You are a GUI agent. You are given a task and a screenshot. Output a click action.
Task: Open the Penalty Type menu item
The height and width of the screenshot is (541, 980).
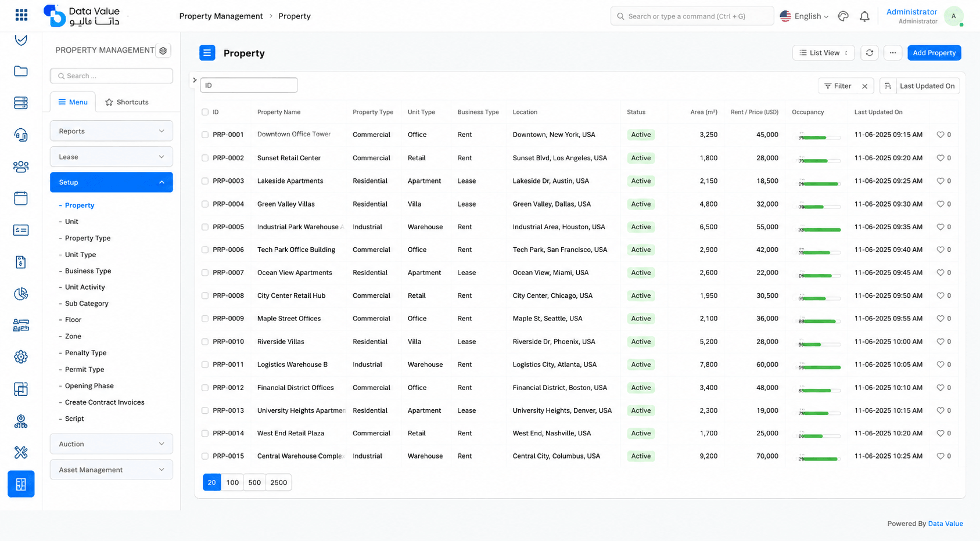tap(86, 353)
